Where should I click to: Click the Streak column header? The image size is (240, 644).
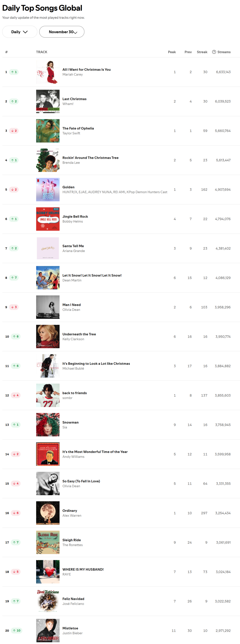coord(202,52)
